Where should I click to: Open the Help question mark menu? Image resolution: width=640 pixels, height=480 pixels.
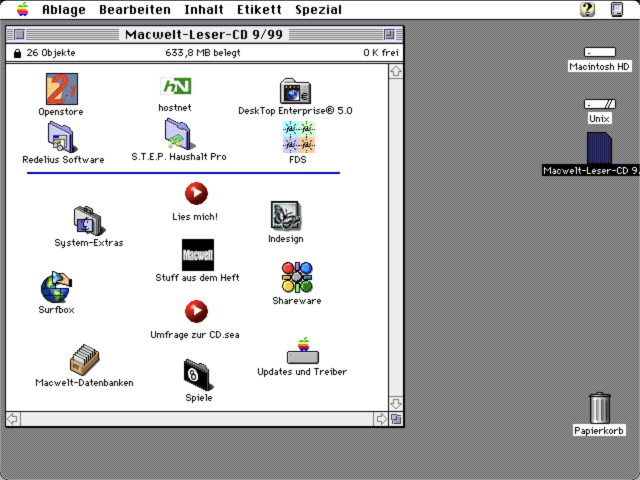click(588, 9)
